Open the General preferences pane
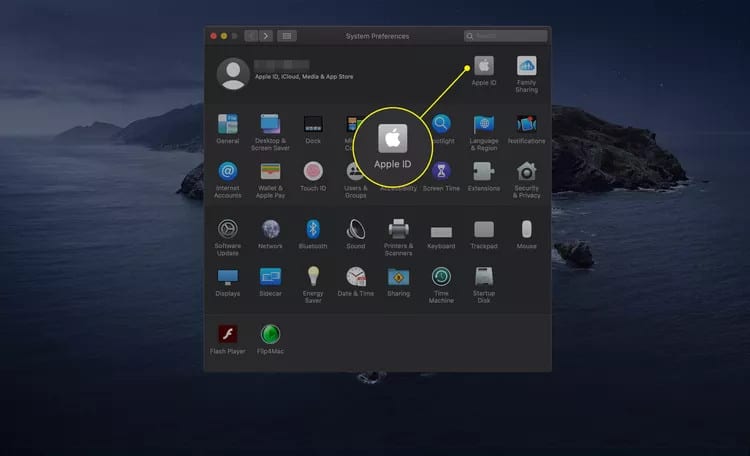Viewport: 750px width, 456px height. point(228,124)
